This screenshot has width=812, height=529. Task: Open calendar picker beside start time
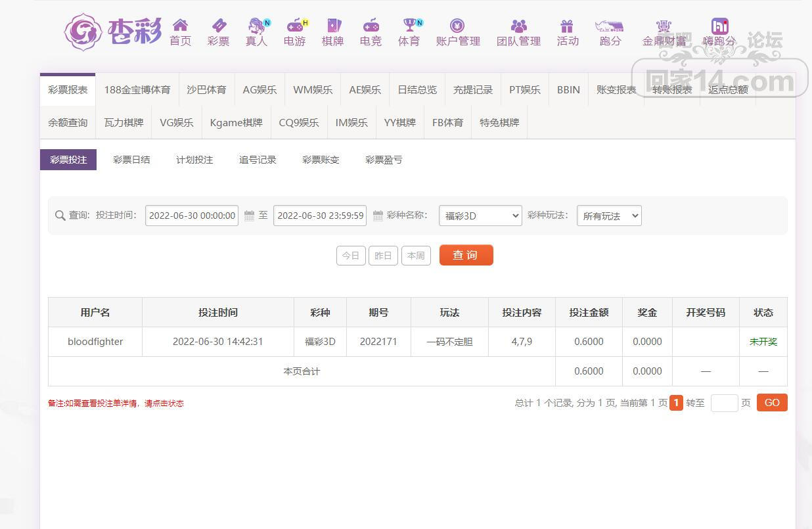point(249,216)
